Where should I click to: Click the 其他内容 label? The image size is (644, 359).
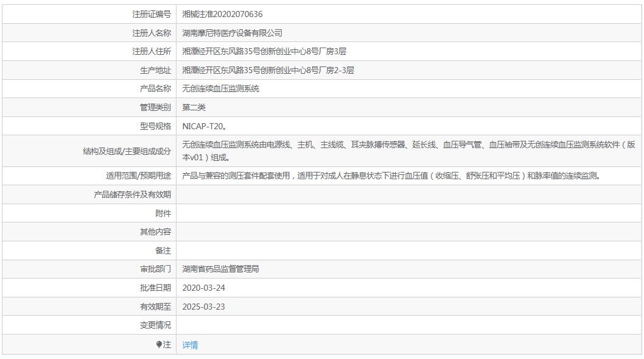(155, 232)
